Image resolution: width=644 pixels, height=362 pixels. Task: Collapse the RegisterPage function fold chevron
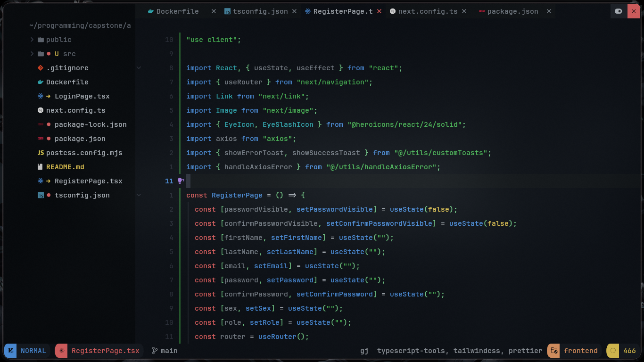tap(139, 195)
